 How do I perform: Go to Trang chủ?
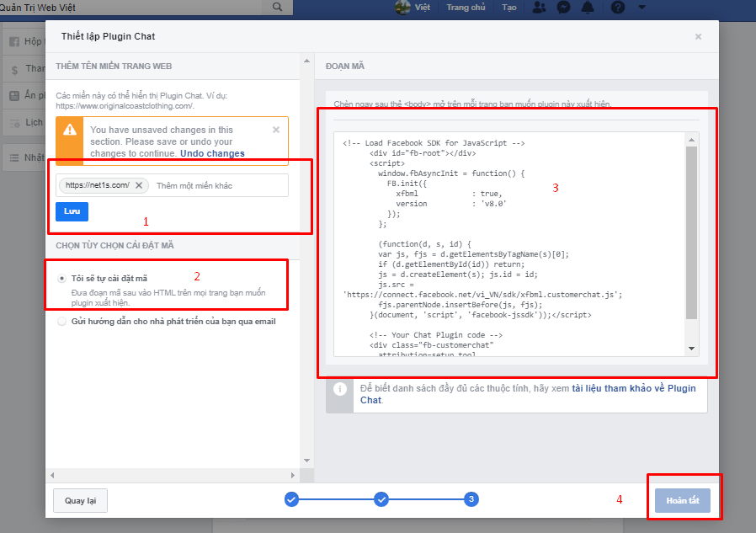466,8
